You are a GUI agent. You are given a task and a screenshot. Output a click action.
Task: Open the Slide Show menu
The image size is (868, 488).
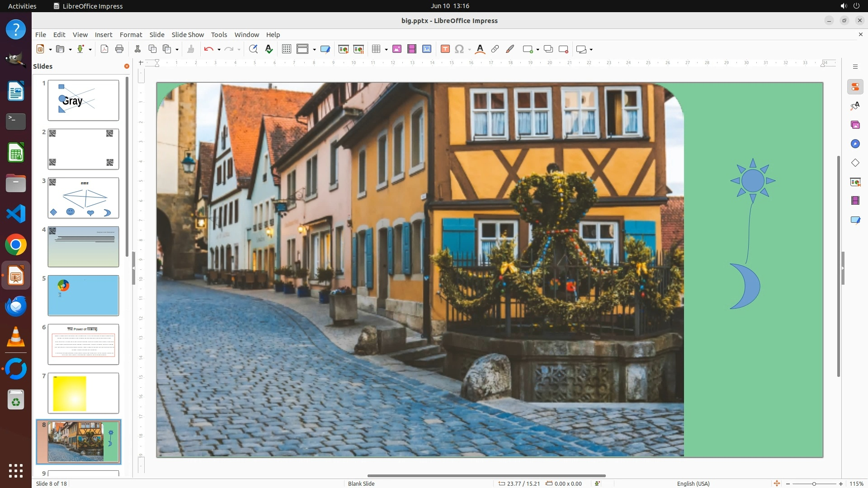coord(188,35)
